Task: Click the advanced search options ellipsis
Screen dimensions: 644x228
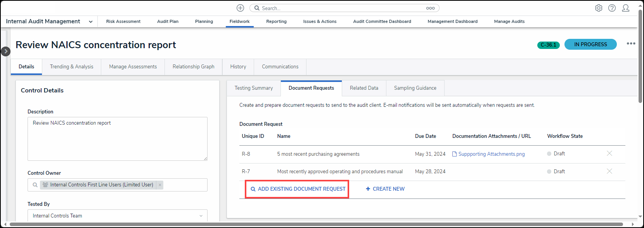Action: tap(430, 8)
